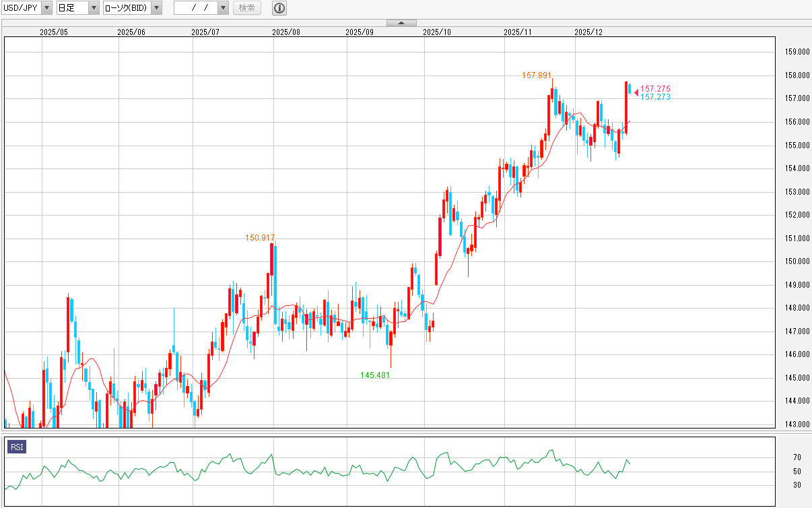The width and height of the screenshot is (812, 508).
Task: Open the chart information icon
Action: (279, 8)
